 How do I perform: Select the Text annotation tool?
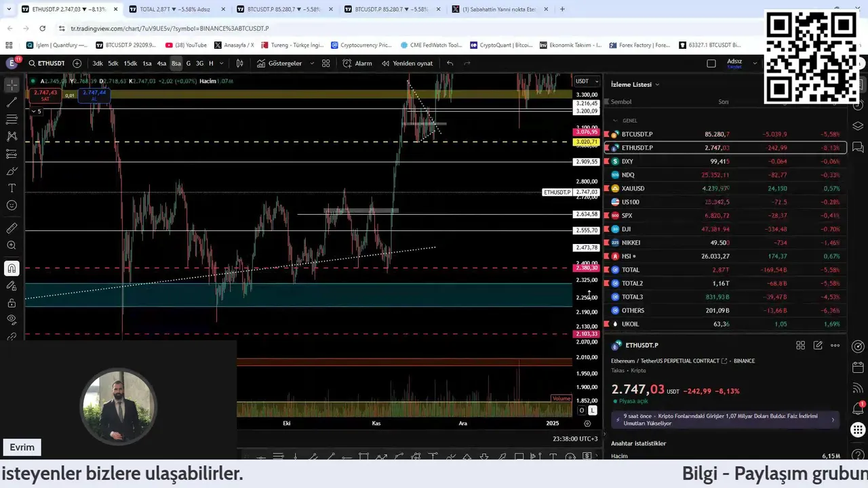[12, 188]
